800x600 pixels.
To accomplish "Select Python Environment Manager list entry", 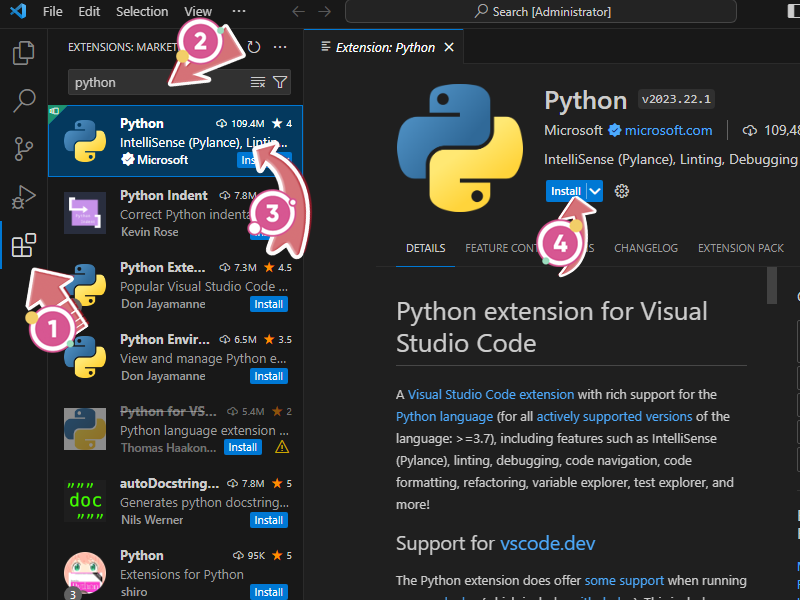I will [x=176, y=357].
